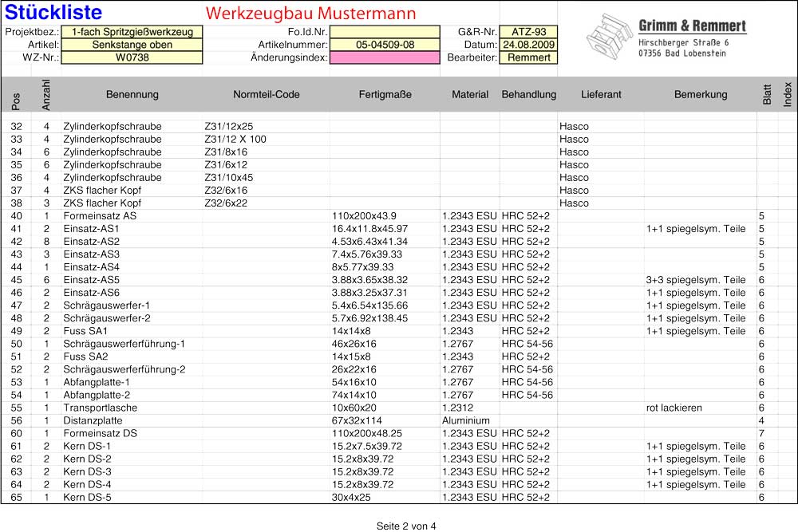Screen dimensions: 798x532
Task: Click the Fertigmaße column header
Action: point(385,95)
